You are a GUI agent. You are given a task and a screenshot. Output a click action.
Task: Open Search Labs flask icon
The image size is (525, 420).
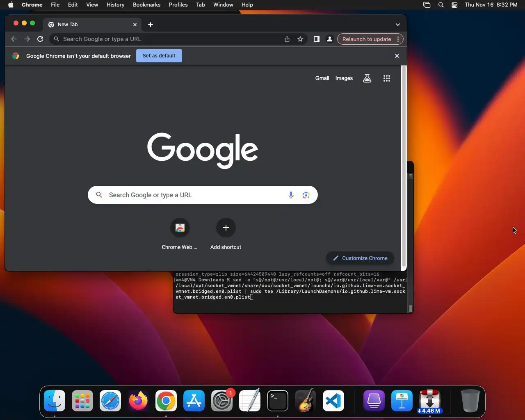coord(367,78)
